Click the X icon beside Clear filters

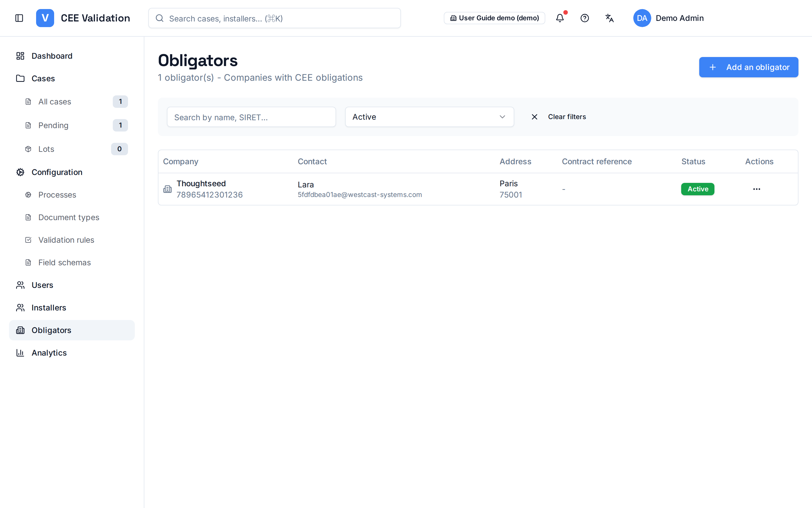pyautogui.click(x=535, y=117)
